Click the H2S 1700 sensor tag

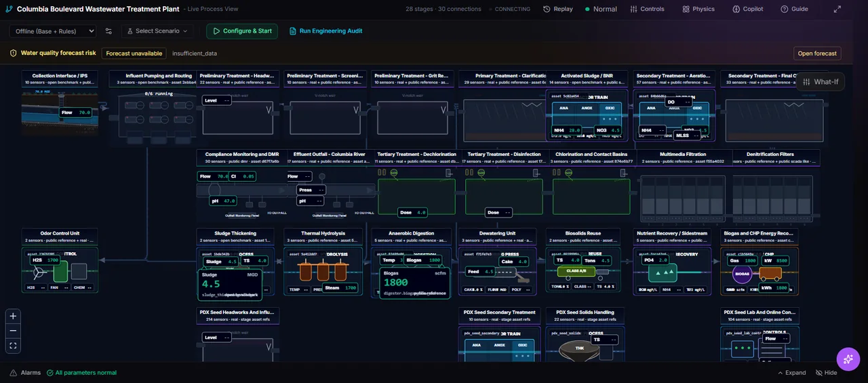(x=46, y=260)
